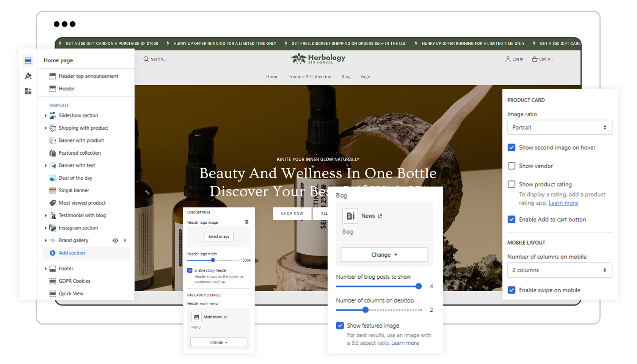Screen dimensions: 637x364
Task: Open the Sections panel icon in sidebar
Action: (28, 60)
